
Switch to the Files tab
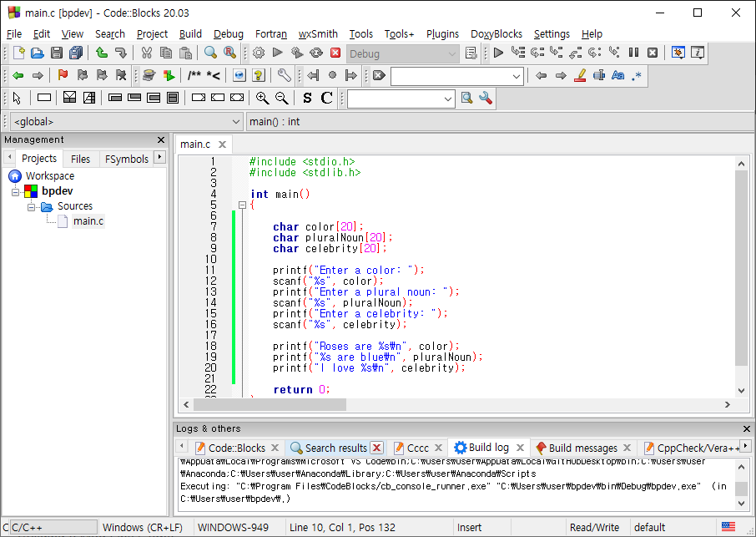80,159
